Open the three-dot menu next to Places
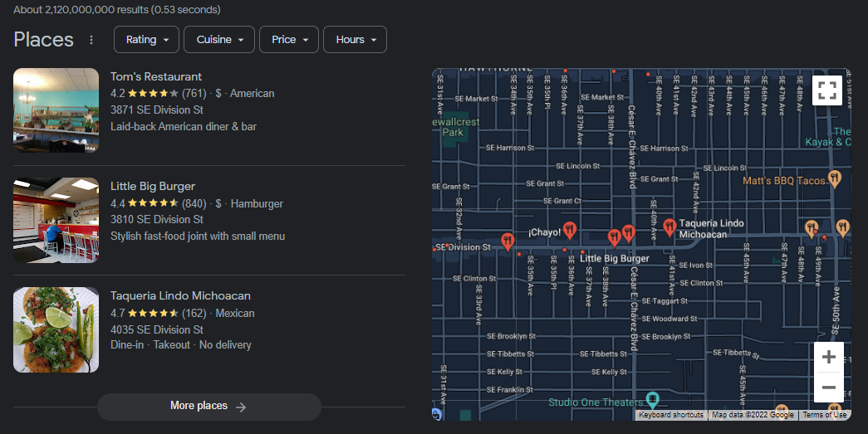 [91, 40]
